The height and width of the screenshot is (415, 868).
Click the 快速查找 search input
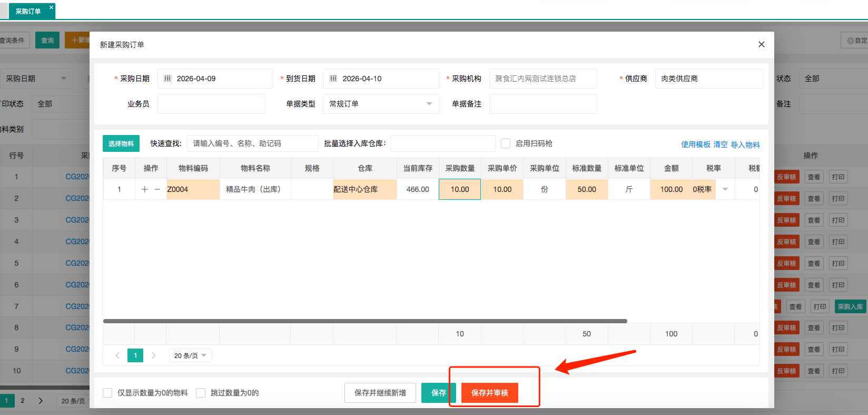point(253,143)
